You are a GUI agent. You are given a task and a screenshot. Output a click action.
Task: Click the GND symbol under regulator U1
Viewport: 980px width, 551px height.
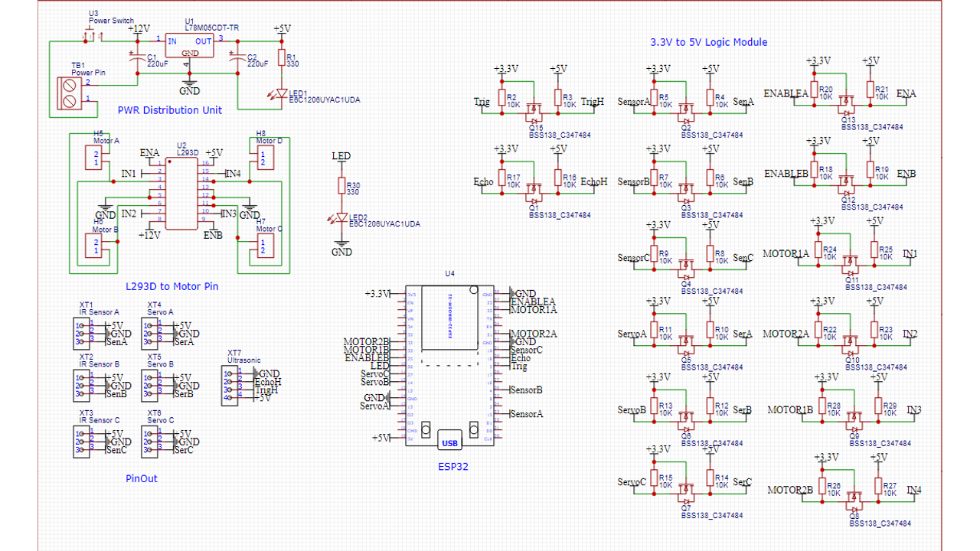pyautogui.click(x=190, y=86)
